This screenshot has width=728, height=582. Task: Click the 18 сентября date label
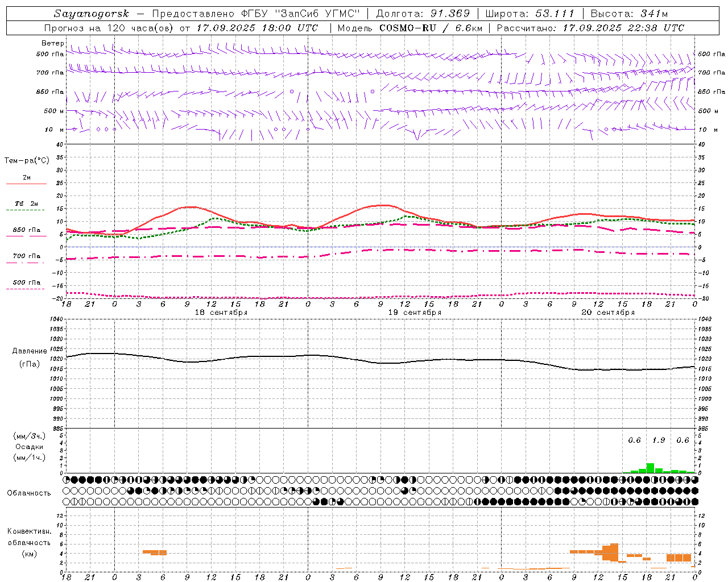pyautogui.click(x=221, y=313)
